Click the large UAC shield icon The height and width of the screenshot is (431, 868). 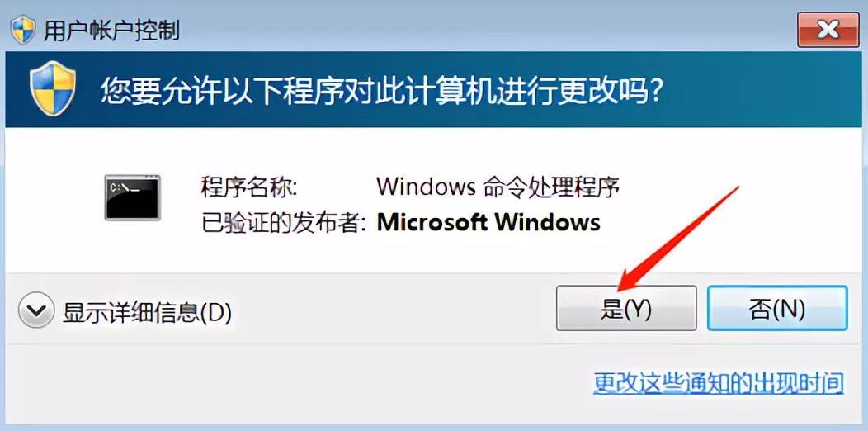[x=52, y=88]
